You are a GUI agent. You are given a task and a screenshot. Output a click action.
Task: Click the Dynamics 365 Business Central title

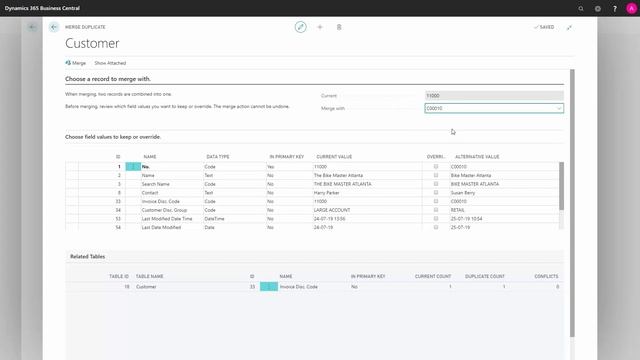coord(42,8)
